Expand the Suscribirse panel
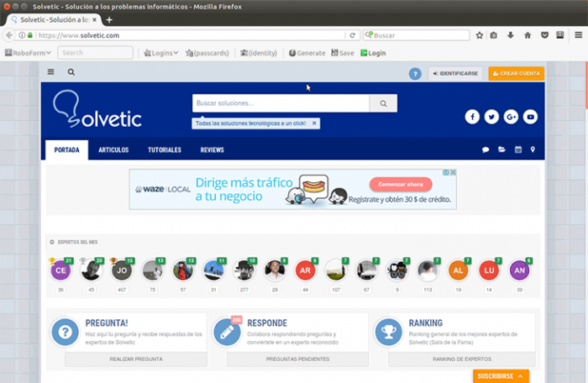Screen dimensions: 588x383 coord(501,376)
